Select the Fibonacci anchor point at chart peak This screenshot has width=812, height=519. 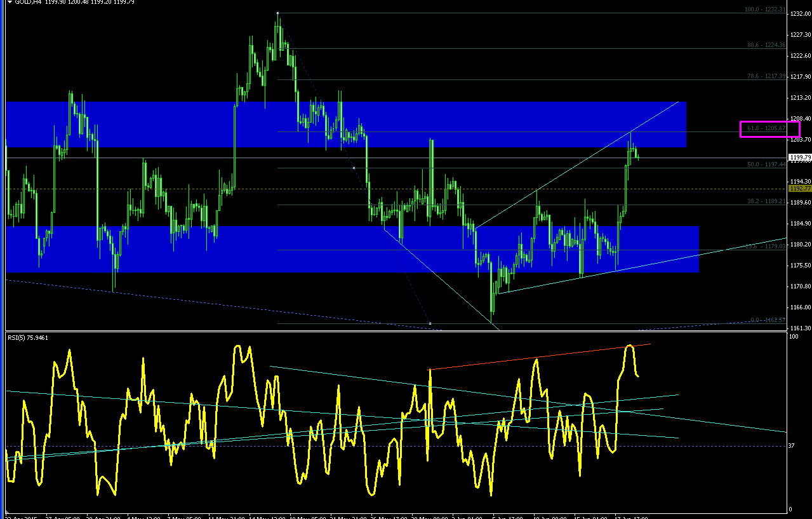[x=278, y=13]
